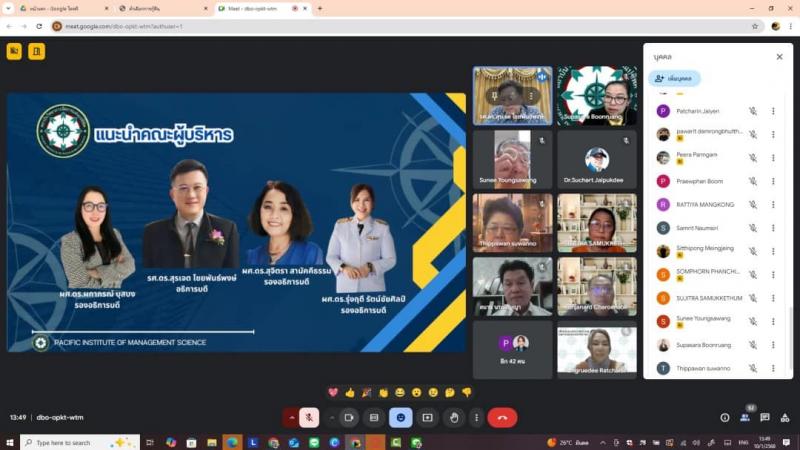The height and width of the screenshot is (450, 800).
Task: Mute SUJITRA SAMUKKETHUM microphone icon
Action: coord(753,298)
